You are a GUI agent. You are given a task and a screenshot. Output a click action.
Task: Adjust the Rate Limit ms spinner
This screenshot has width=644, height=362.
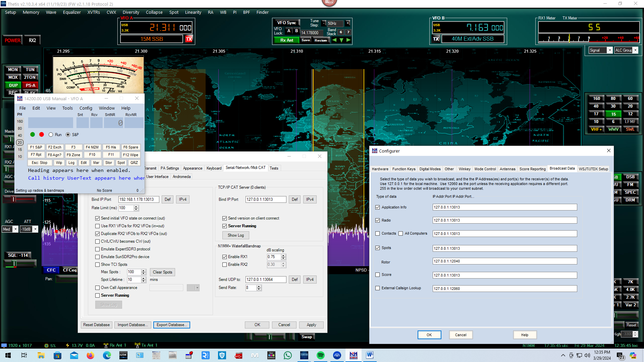click(x=136, y=208)
